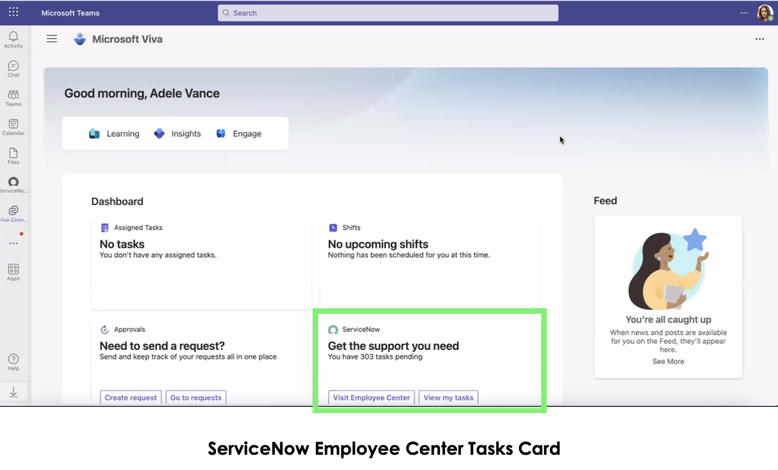The width and height of the screenshot is (778, 470).
Task: Open Files in the sidebar
Action: point(13,156)
